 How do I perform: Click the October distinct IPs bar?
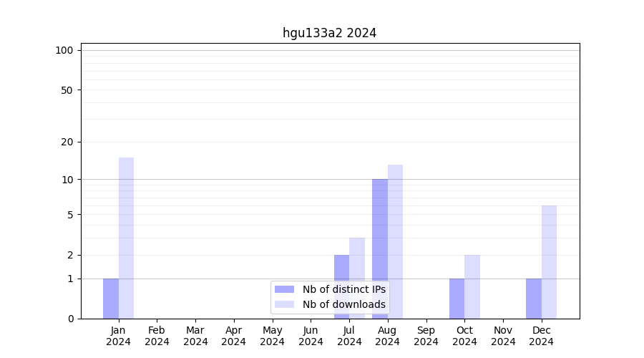pyautogui.click(x=457, y=299)
